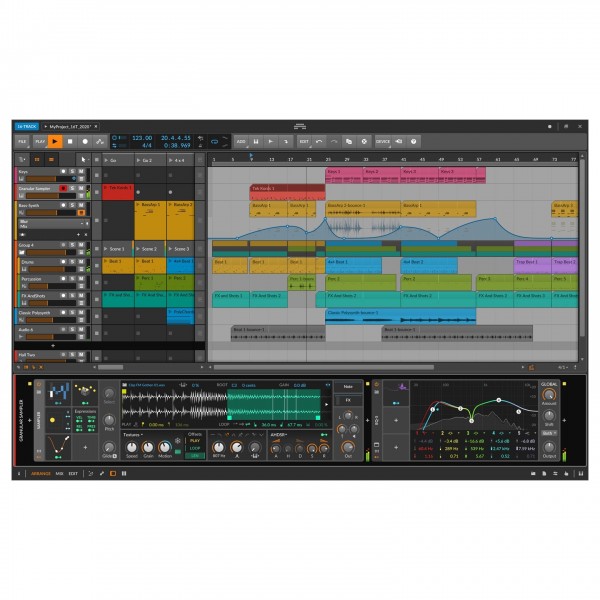The height and width of the screenshot is (600, 600).
Task: Arm the Keys track for recording
Action: coord(63,171)
